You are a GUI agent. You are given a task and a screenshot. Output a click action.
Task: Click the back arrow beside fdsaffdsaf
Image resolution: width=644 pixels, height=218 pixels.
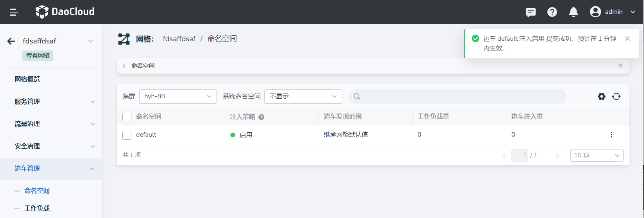[x=11, y=41]
